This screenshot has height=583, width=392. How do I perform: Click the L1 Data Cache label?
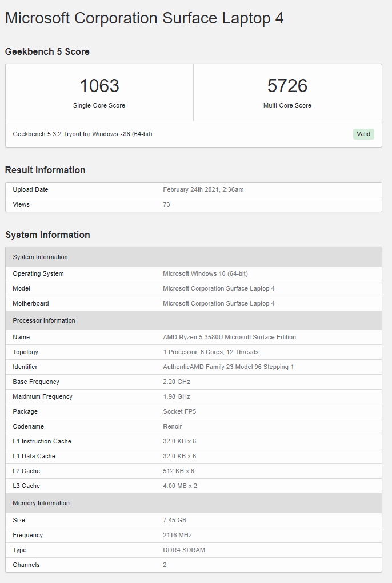point(34,456)
